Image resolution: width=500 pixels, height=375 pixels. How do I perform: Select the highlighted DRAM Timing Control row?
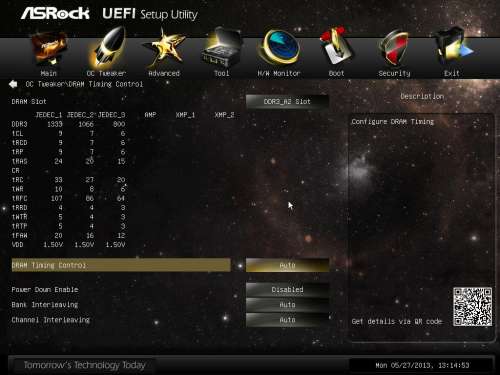121,265
